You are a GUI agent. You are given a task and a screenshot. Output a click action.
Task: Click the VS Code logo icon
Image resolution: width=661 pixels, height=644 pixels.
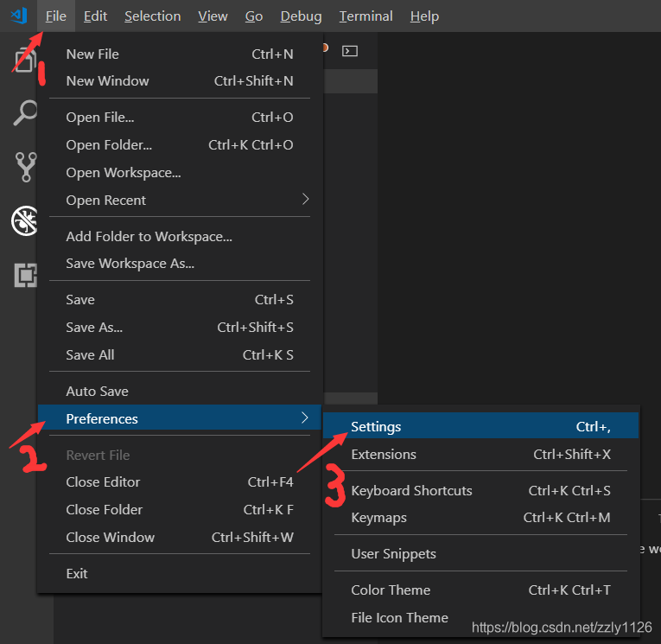[x=19, y=16]
